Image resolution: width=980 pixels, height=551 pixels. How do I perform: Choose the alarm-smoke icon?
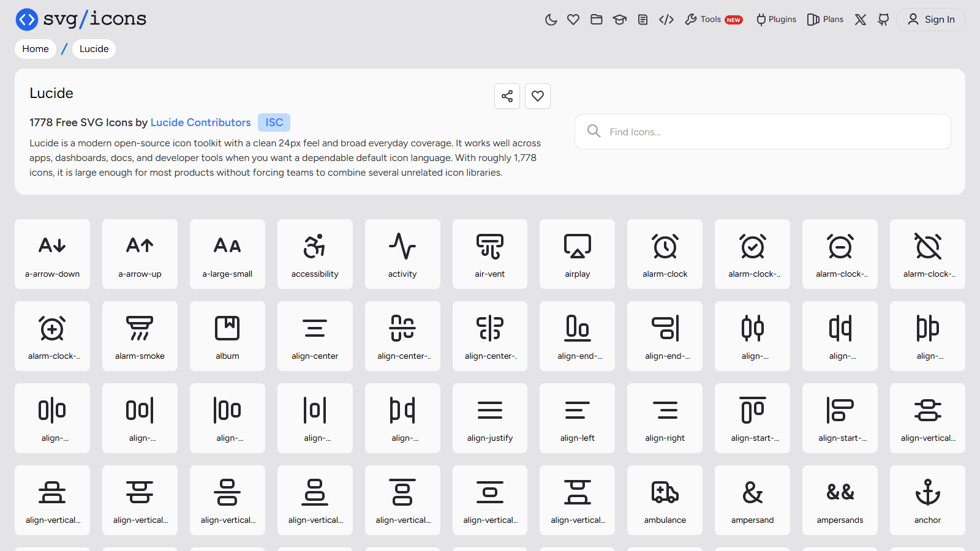(140, 336)
